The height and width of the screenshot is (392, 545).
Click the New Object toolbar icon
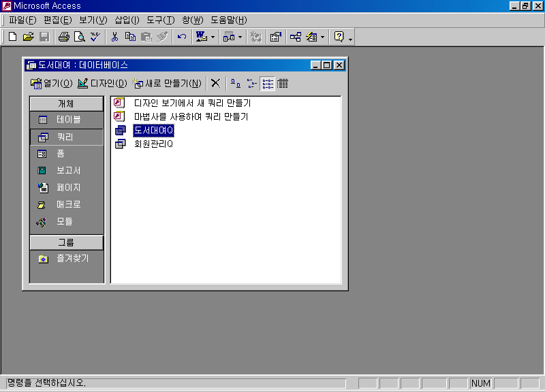[311, 37]
